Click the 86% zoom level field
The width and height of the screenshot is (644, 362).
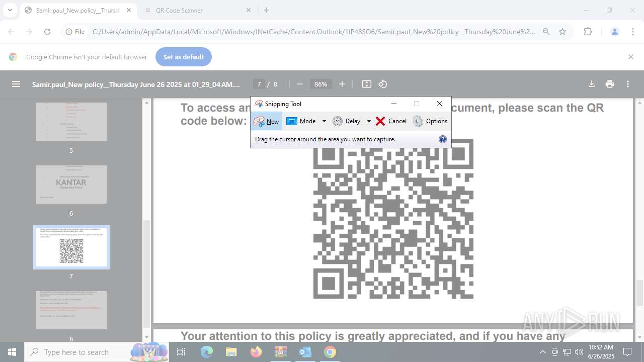click(x=321, y=84)
